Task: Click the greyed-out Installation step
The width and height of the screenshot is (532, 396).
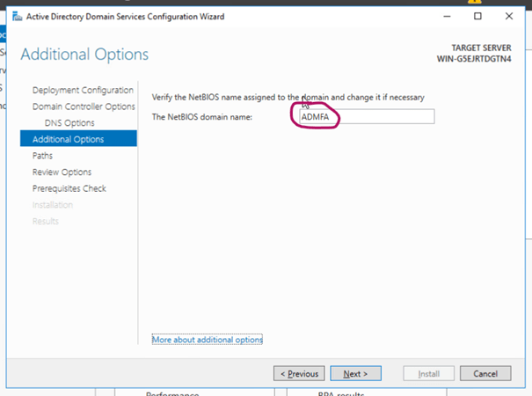Action: pos(53,205)
